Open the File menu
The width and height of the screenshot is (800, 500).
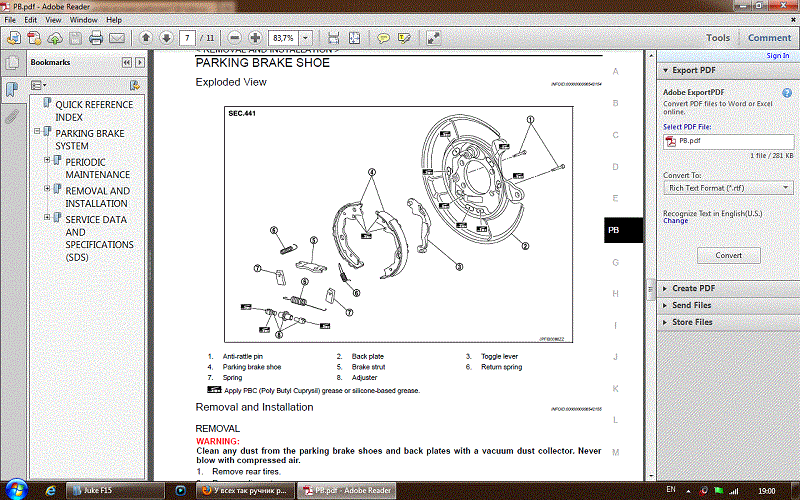click(10, 20)
